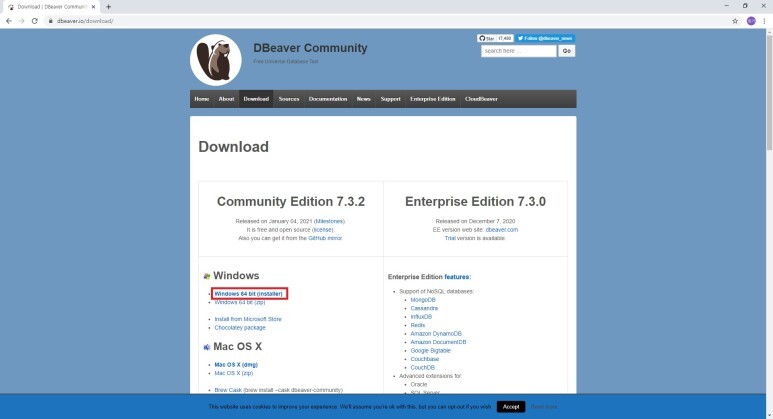773x419 pixels.
Task: Open the InfluxDB link
Action: [421, 317]
